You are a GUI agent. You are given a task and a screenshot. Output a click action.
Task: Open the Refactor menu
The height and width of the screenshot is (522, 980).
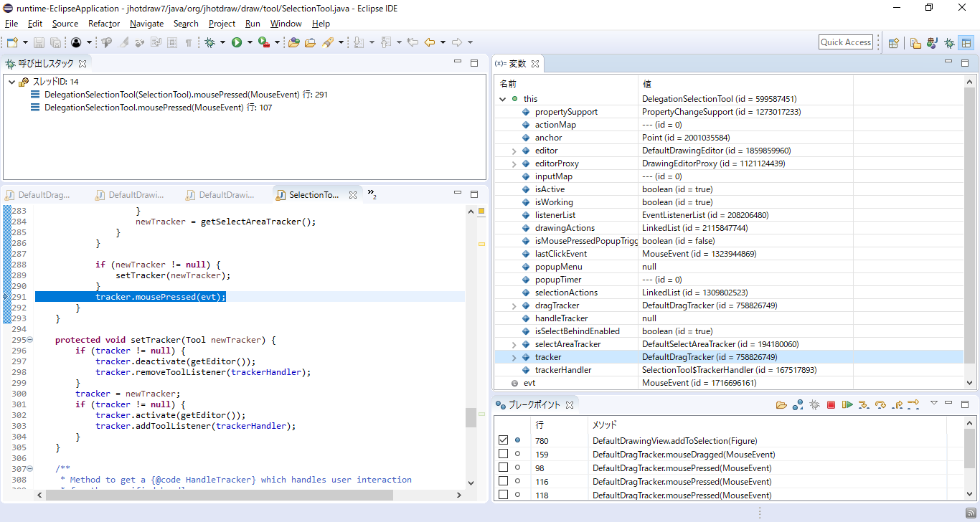pos(104,24)
